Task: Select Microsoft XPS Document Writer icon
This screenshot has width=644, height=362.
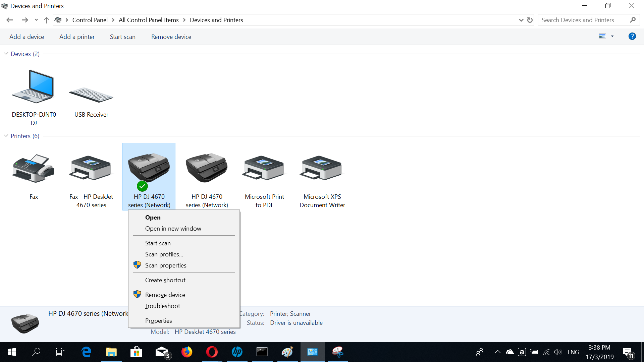Action: point(322,169)
